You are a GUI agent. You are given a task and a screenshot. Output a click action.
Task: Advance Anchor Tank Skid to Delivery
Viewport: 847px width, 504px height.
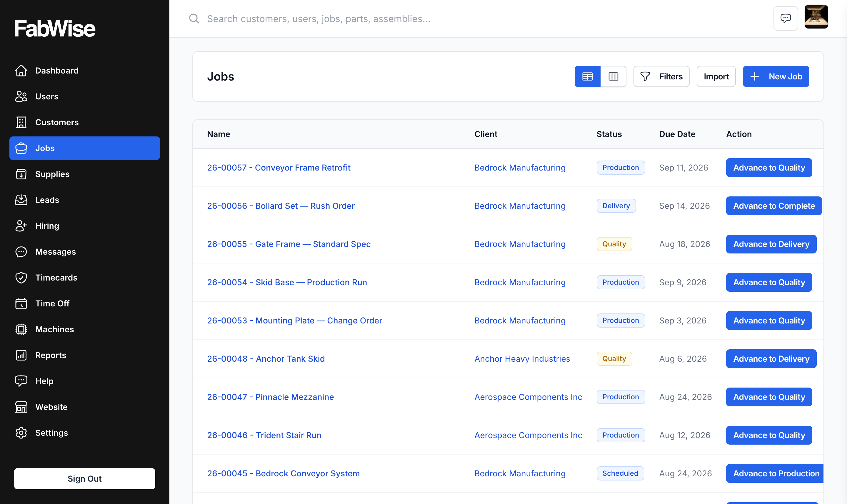click(x=771, y=359)
